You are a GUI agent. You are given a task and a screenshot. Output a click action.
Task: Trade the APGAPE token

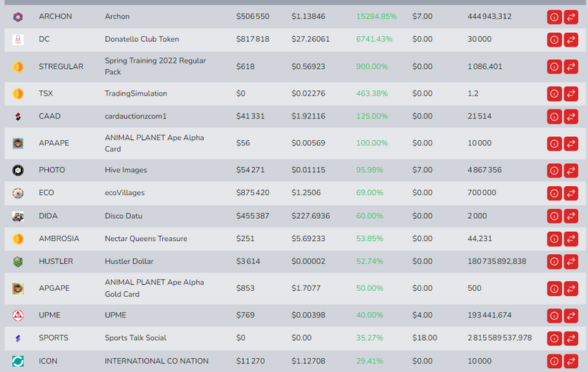tap(570, 289)
